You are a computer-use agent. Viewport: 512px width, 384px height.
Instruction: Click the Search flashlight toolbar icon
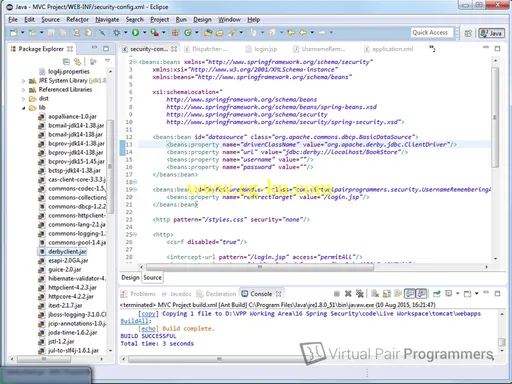tap(232, 32)
